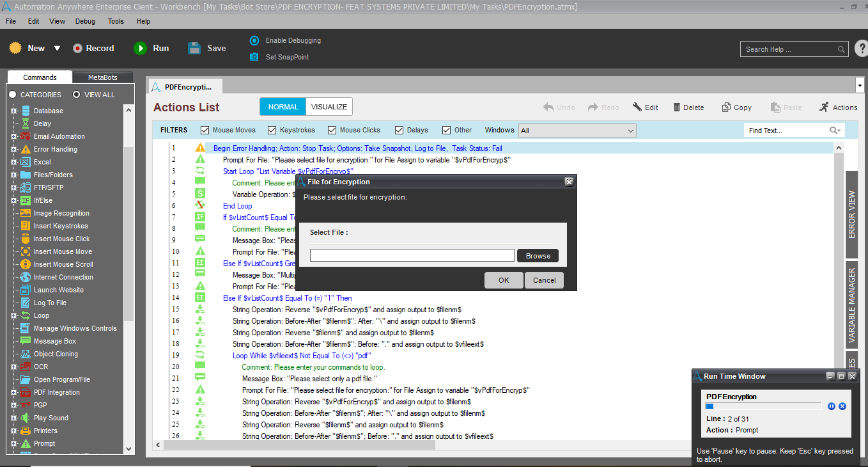Pause the task in Run Time Window
The image size is (868, 467).
click(832, 406)
